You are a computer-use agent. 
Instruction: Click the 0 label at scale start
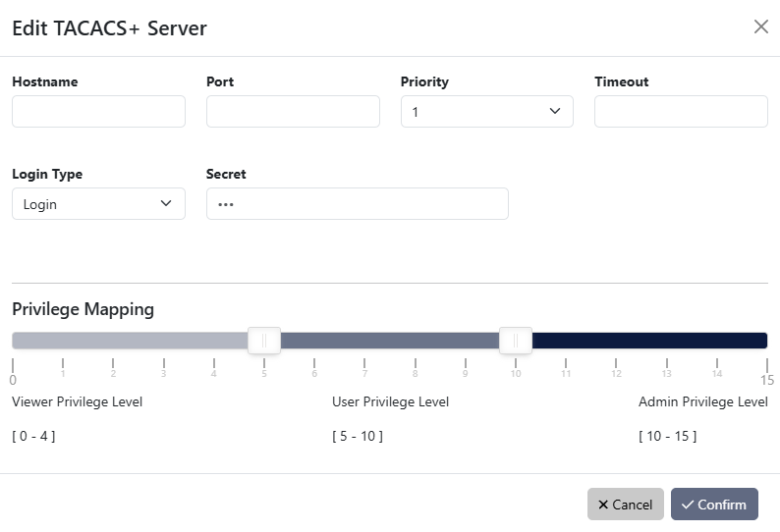coord(13,379)
